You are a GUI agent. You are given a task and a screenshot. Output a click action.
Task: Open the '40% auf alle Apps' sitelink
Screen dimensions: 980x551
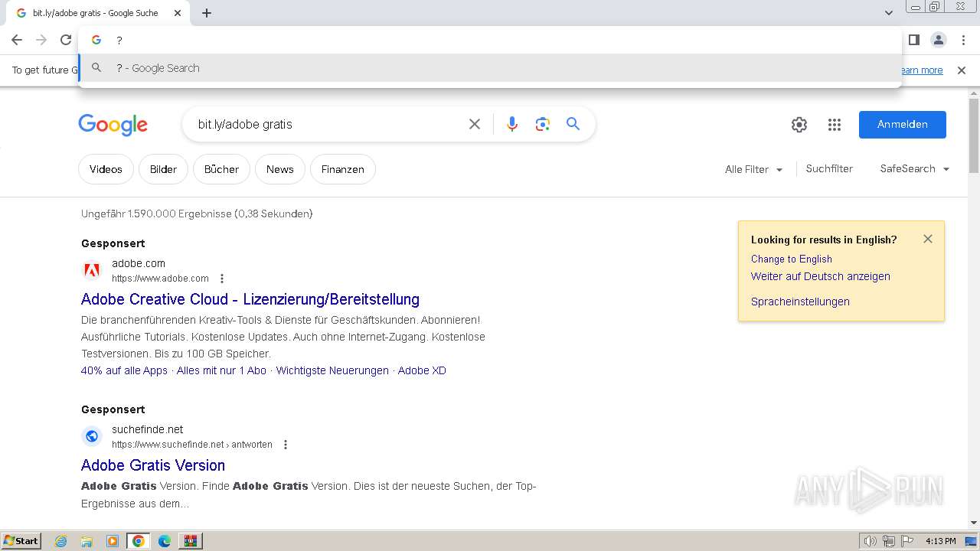(x=124, y=370)
